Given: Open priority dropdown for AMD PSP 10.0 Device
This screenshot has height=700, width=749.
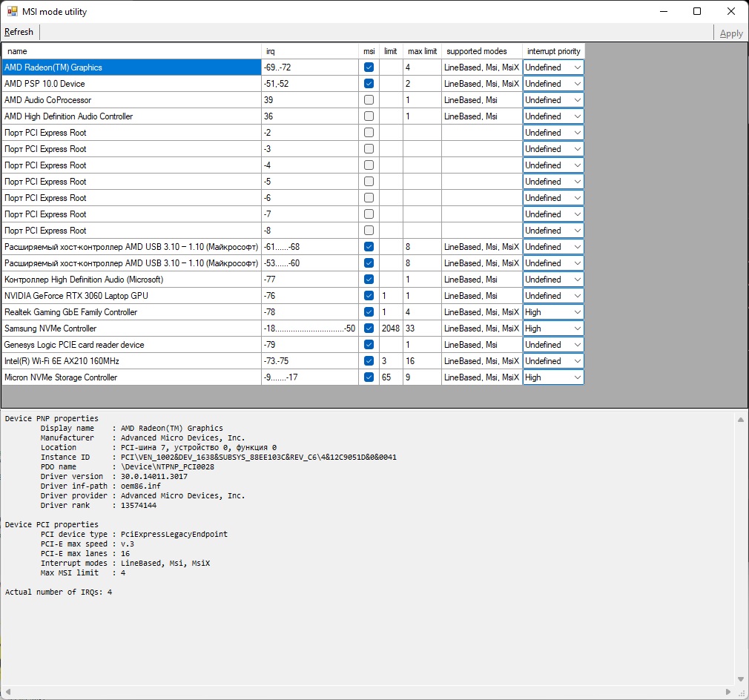Looking at the screenshot, I should (x=553, y=84).
